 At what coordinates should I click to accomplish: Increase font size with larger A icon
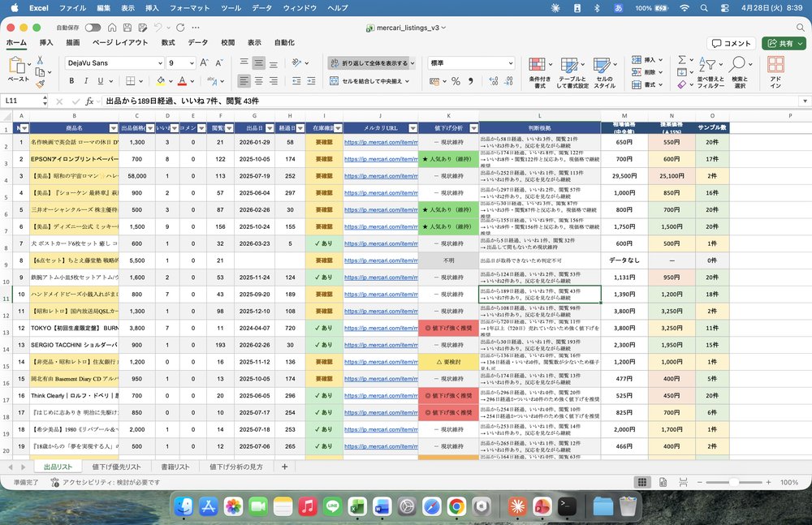pyautogui.click(x=205, y=62)
